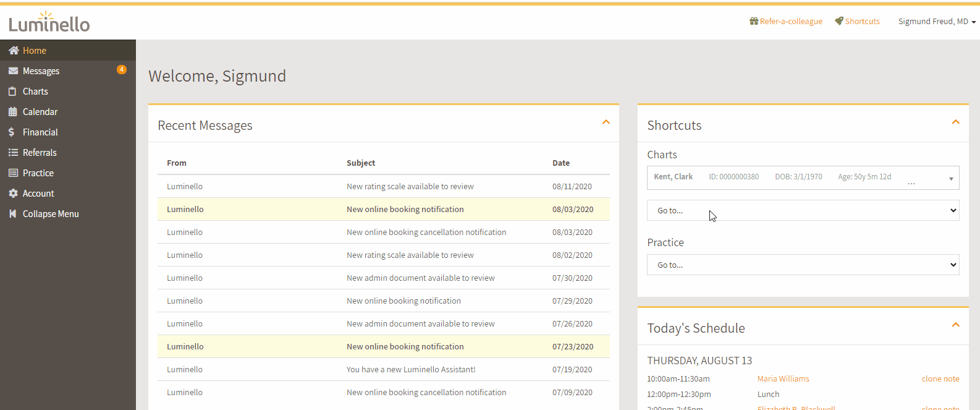
Task: Click the Luminello logo
Action: pyautogui.click(x=49, y=22)
